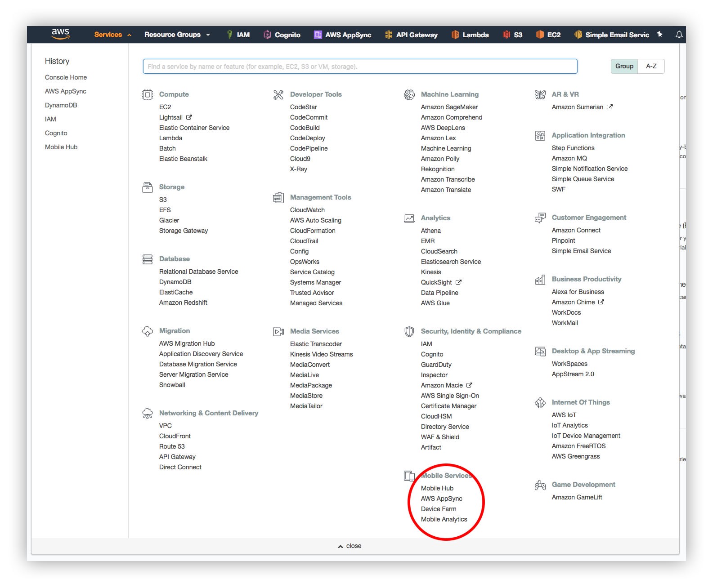Open the Lambda shortcut icon in navbar

(455, 35)
